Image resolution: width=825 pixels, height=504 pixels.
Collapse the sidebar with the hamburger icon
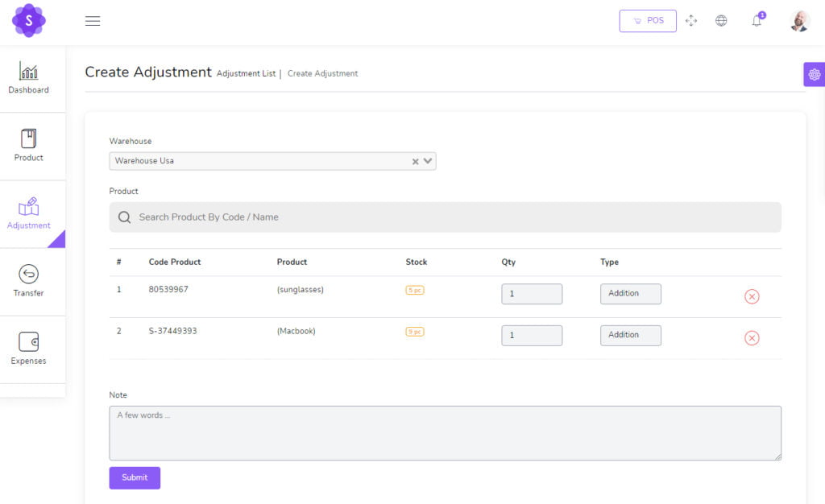[x=93, y=21]
